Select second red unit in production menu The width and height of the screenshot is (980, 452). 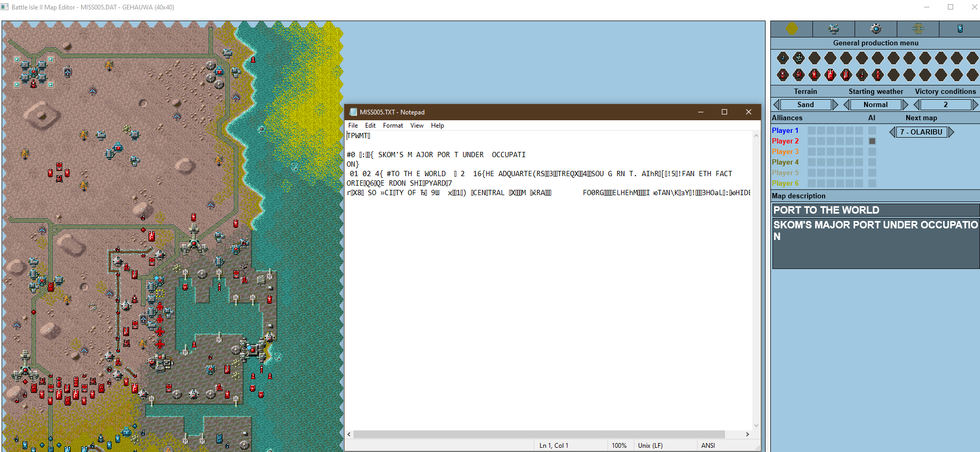click(799, 75)
